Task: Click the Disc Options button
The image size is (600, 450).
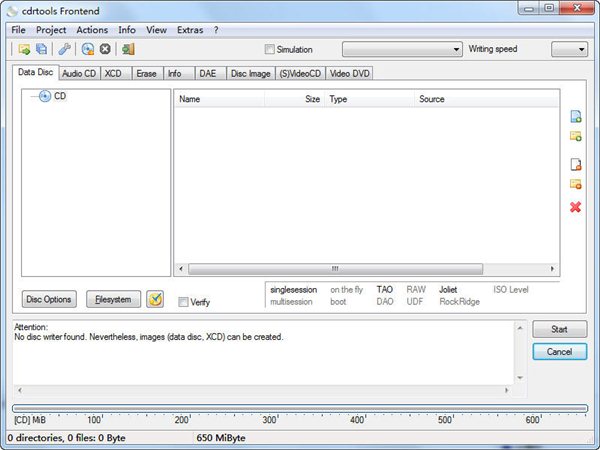Action: click(x=49, y=299)
